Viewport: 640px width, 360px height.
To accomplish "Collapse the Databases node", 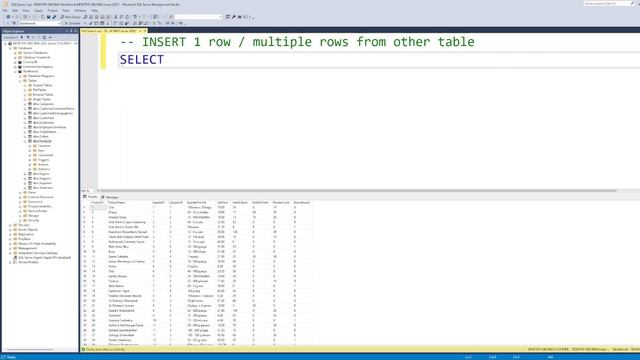I will pos(10,48).
